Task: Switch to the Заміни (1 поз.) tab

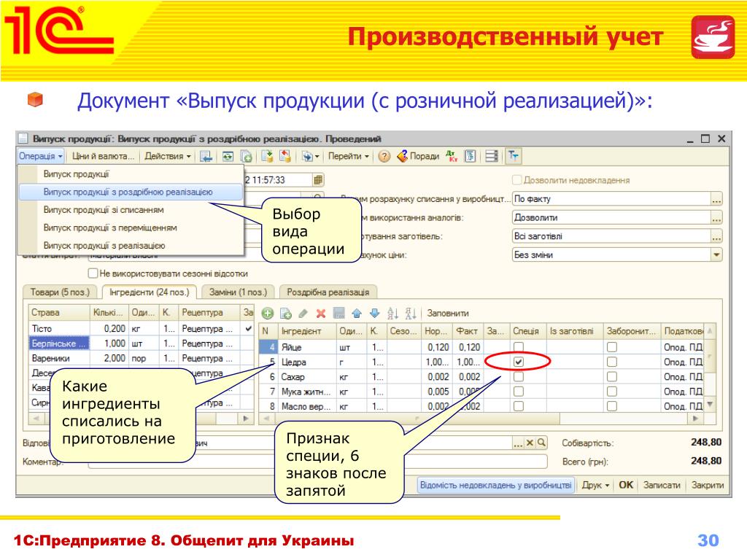Action: (x=239, y=292)
